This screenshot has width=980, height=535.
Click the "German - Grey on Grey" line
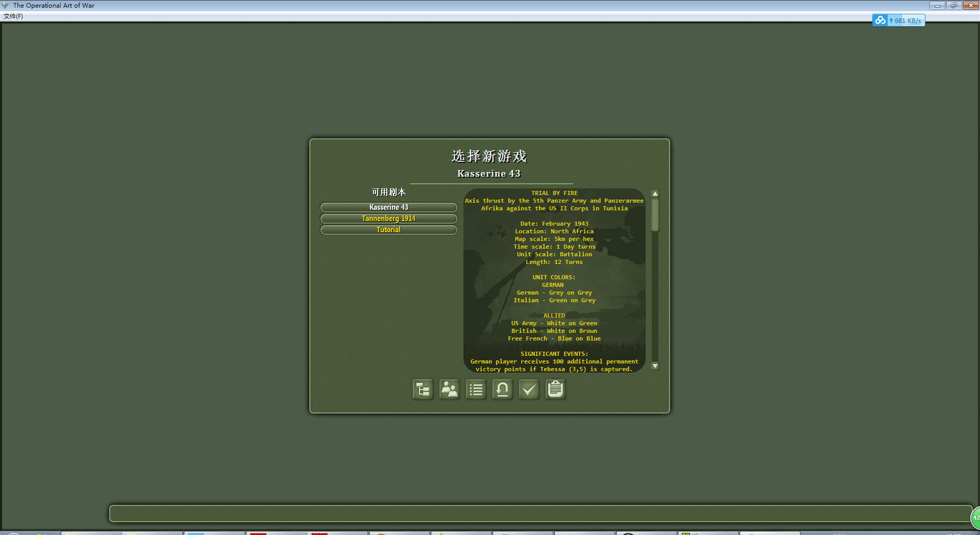point(554,293)
